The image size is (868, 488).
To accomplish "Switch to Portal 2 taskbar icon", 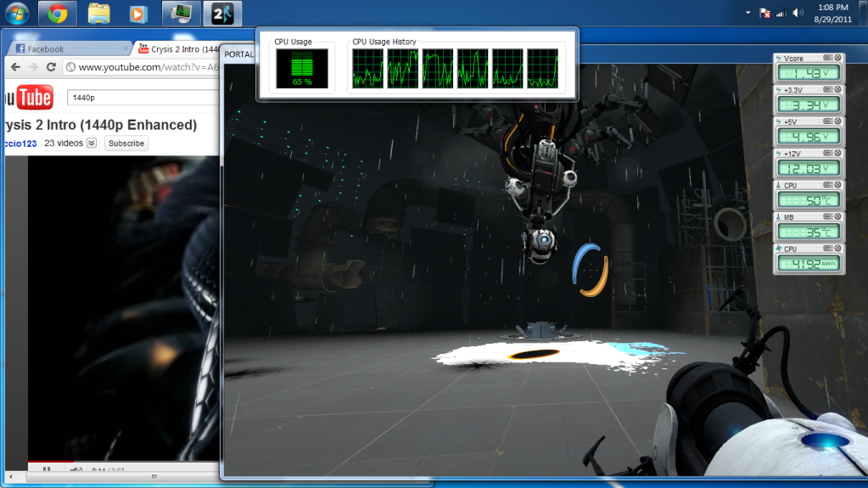I will pyautogui.click(x=222, y=14).
